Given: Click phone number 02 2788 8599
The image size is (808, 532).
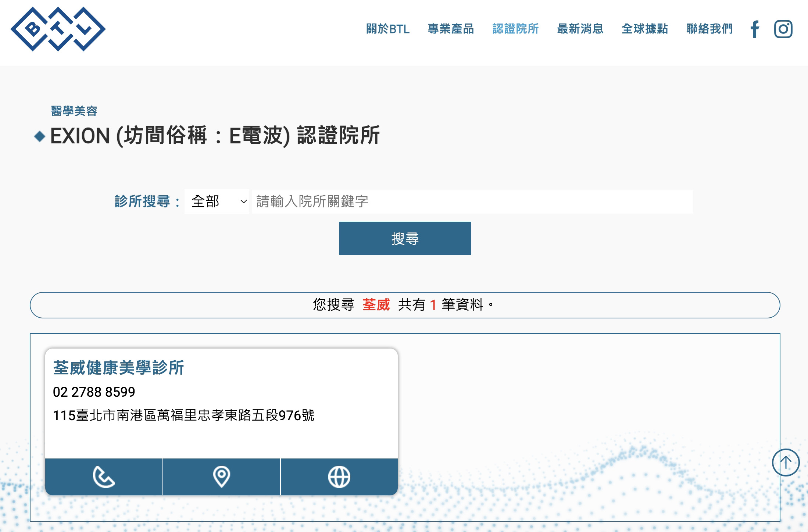Looking at the screenshot, I should 94,392.
